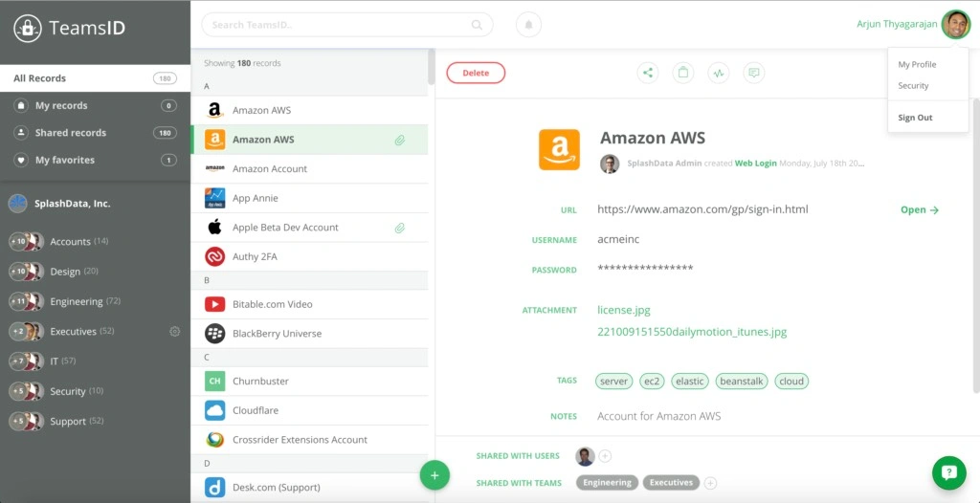This screenshot has width=980, height=503.
Task: Click attachment paperclip on selected Amazon AWS
Action: pyautogui.click(x=399, y=140)
